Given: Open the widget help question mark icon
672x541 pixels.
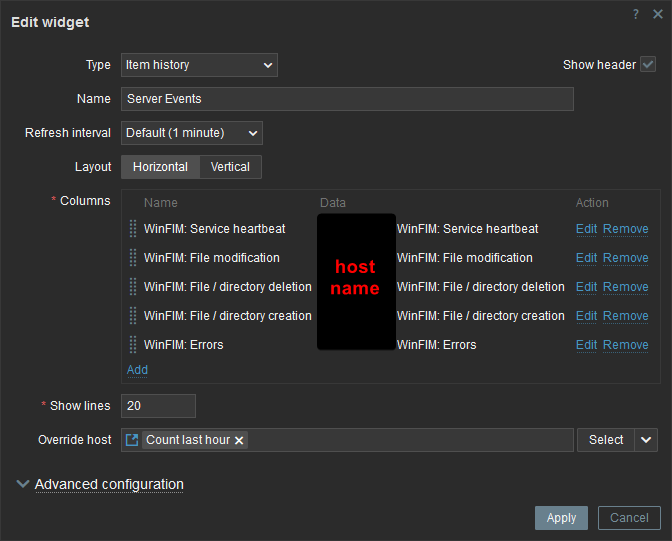Looking at the screenshot, I should [636, 15].
